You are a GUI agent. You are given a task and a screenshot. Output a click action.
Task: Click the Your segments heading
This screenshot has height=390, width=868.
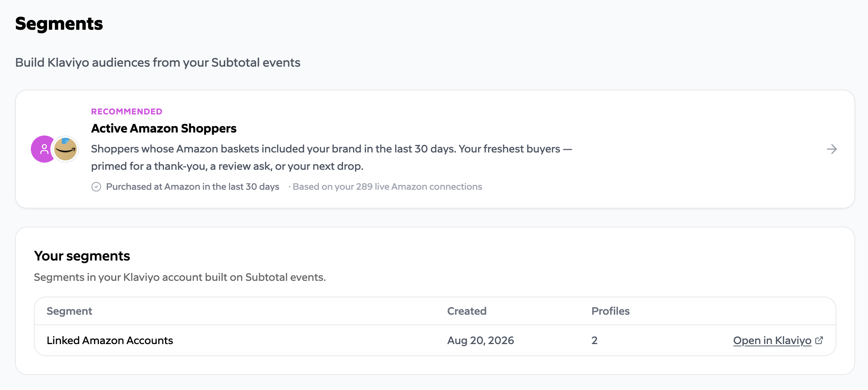(x=82, y=256)
